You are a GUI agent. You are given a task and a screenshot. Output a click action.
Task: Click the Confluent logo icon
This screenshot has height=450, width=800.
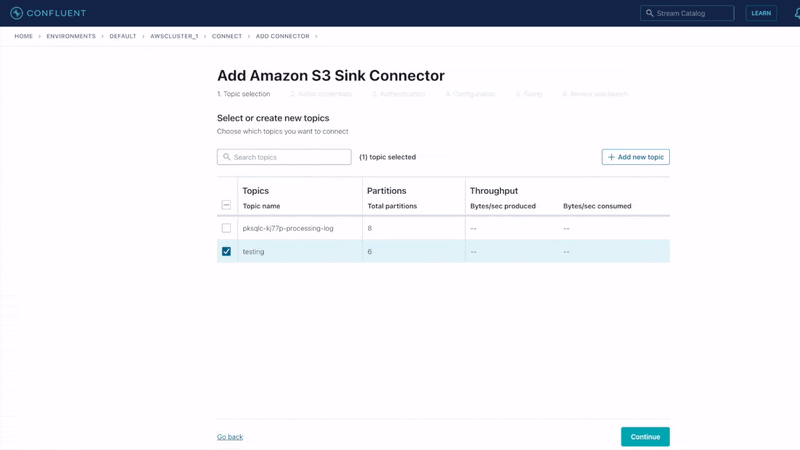click(x=16, y=13)
